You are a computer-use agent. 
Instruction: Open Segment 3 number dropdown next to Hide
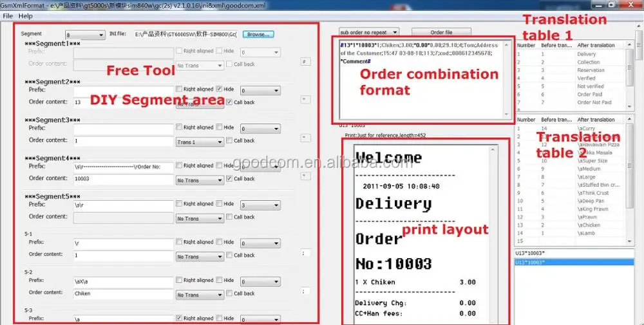tap(260, 129)
